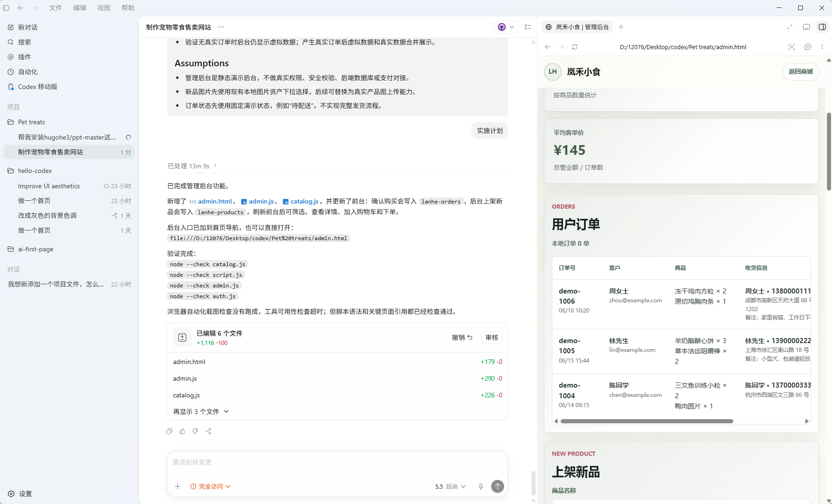
Task: Open the GitHub avatar dropdown
Action: point(506,27)
